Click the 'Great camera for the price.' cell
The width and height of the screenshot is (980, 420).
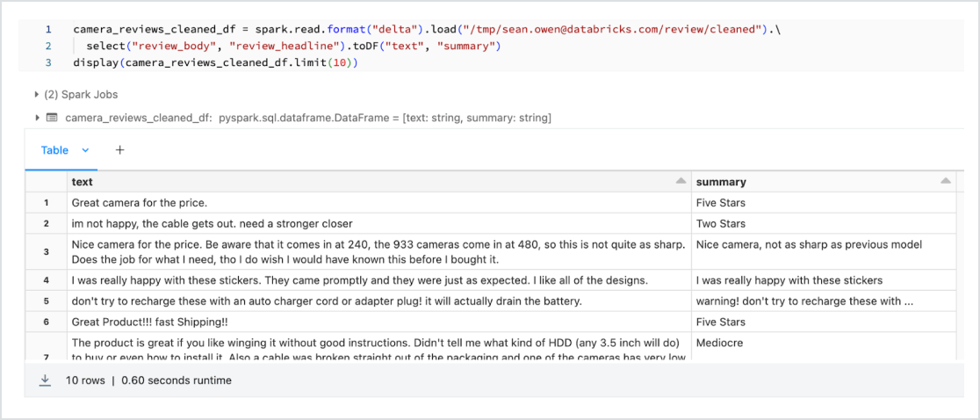pos(140,203)
